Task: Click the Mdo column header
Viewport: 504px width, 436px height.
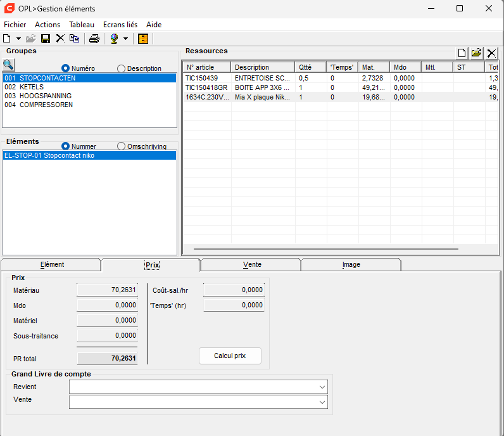Action: tap(406, 67)
